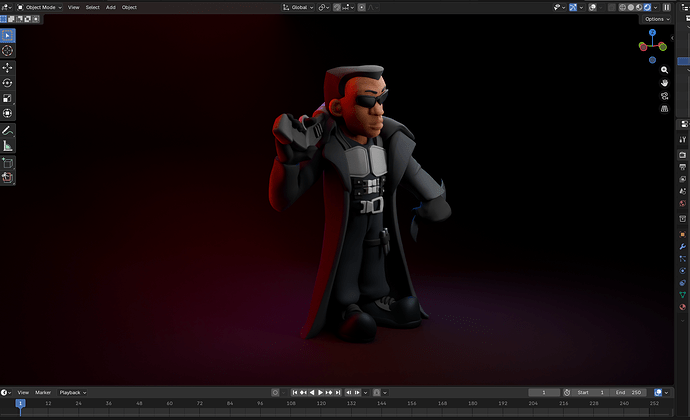Toggle viewport overlays
Viewport: 690px width, 420px height.
593,7
